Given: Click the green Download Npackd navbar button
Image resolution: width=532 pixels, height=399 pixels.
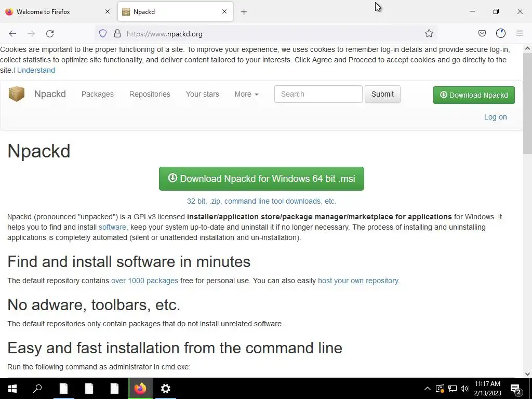Looking at the screenshot, I should point(474,95).
